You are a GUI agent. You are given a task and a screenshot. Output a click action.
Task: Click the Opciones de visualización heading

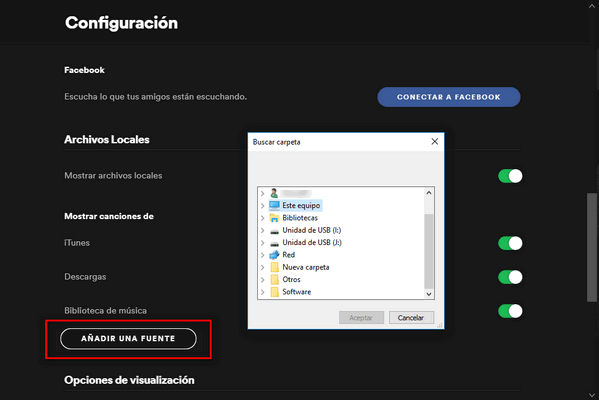click(x=130, y=380)
